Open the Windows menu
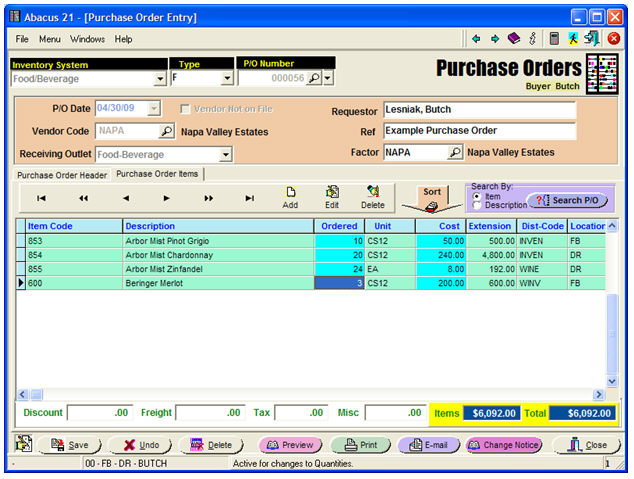 87,39
